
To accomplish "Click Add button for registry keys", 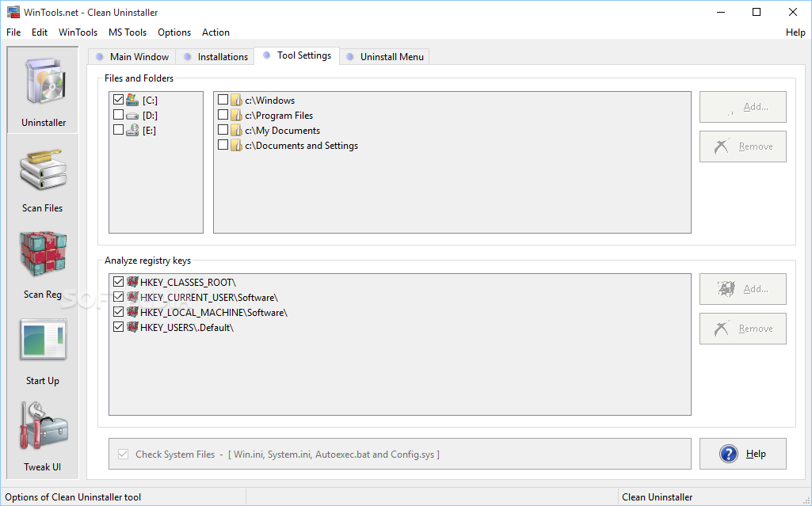I will pos(742,289).
